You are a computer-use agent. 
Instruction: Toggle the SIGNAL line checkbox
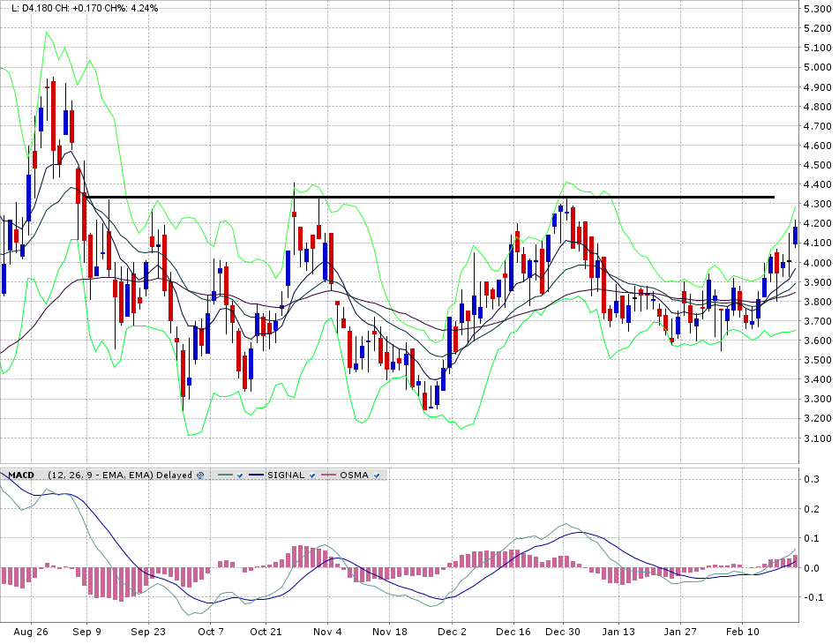311,476
